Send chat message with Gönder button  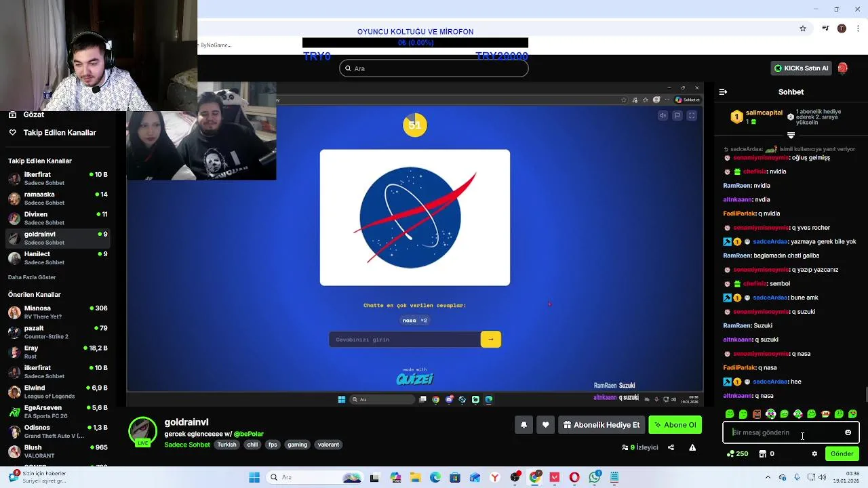pos(842,453)
